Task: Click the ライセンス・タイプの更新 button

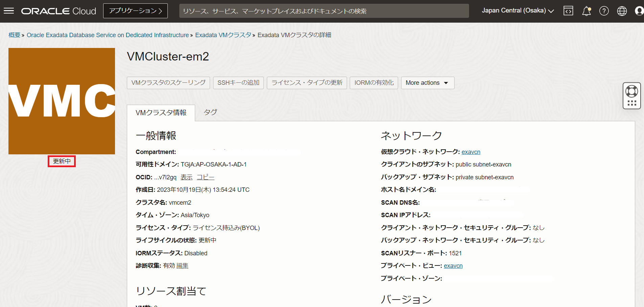Action: [307, 83]
